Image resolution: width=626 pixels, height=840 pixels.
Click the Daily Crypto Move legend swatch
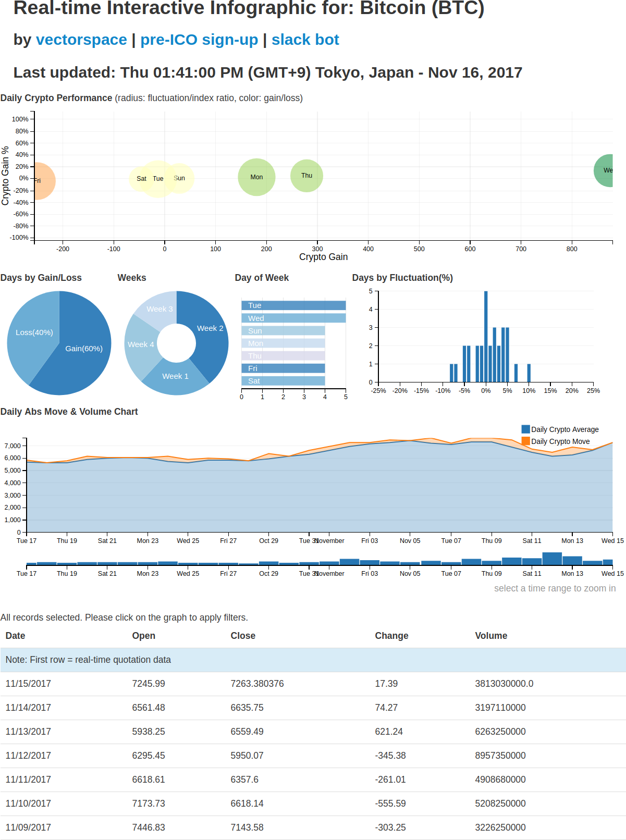coord(526,441)
